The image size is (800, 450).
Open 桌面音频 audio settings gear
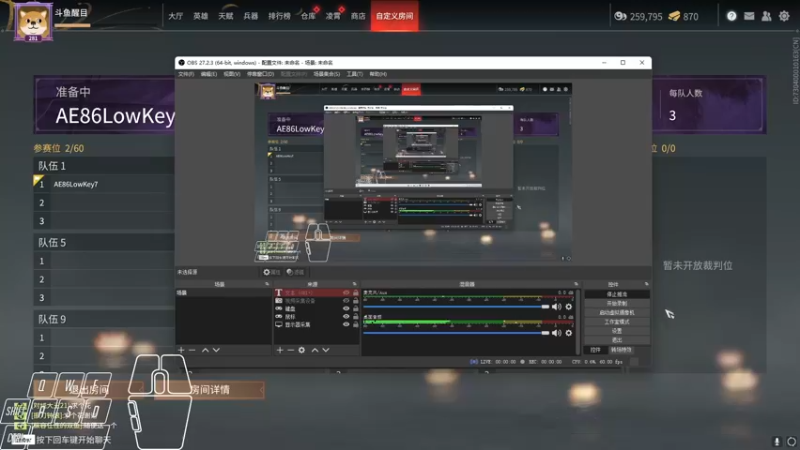(569, 333)
